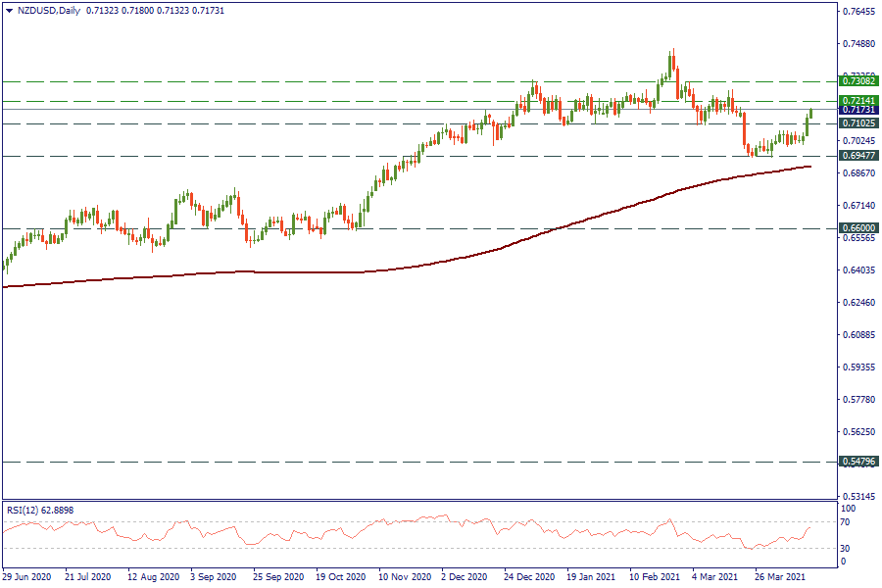Screen dimensions: 882x588
Task: Click the triangle arrow beside NZDUSD,Daily
Action: tap(9, 9)
